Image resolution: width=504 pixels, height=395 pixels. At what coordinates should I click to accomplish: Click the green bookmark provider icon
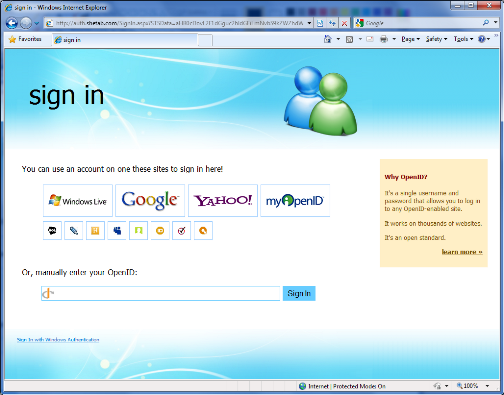pos(138,230)
